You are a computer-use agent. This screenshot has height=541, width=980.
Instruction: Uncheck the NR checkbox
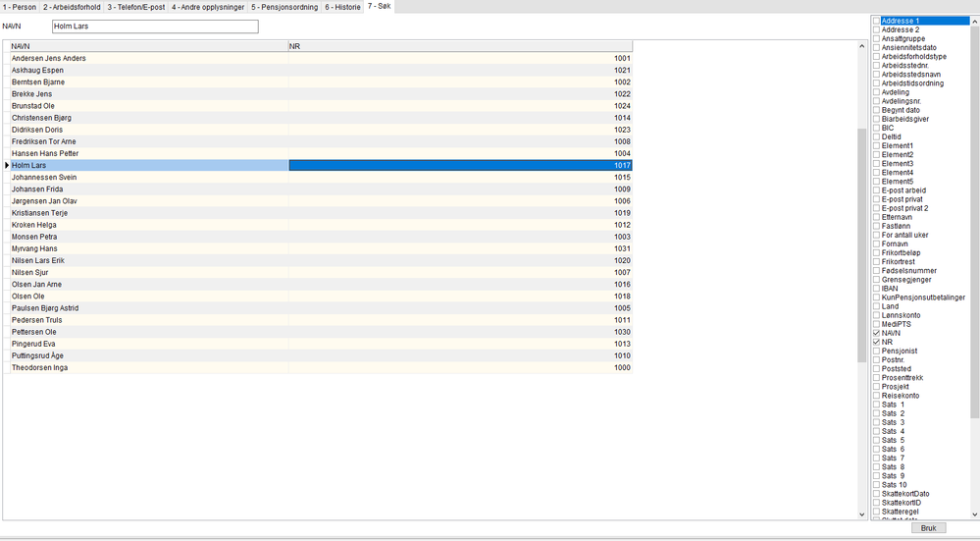coord(876,342)
